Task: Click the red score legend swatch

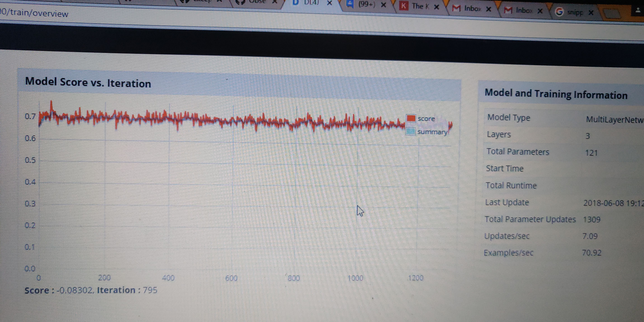Action: pyautogui.click(x=411, y=118)
